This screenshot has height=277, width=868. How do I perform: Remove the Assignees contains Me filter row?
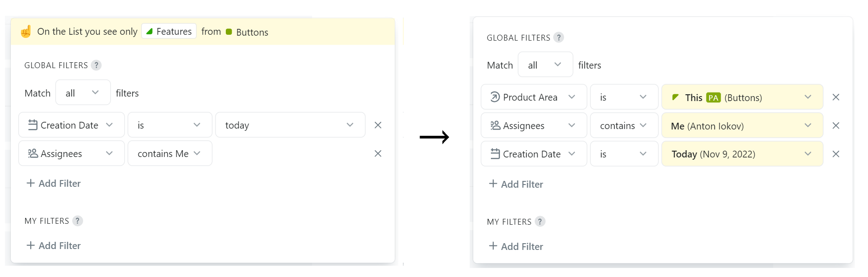[x=378, y=154]
